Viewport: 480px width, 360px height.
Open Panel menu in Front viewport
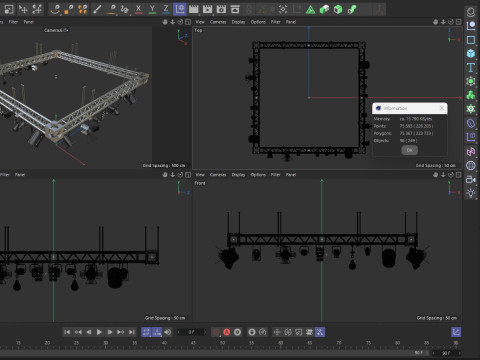point(291,175)
